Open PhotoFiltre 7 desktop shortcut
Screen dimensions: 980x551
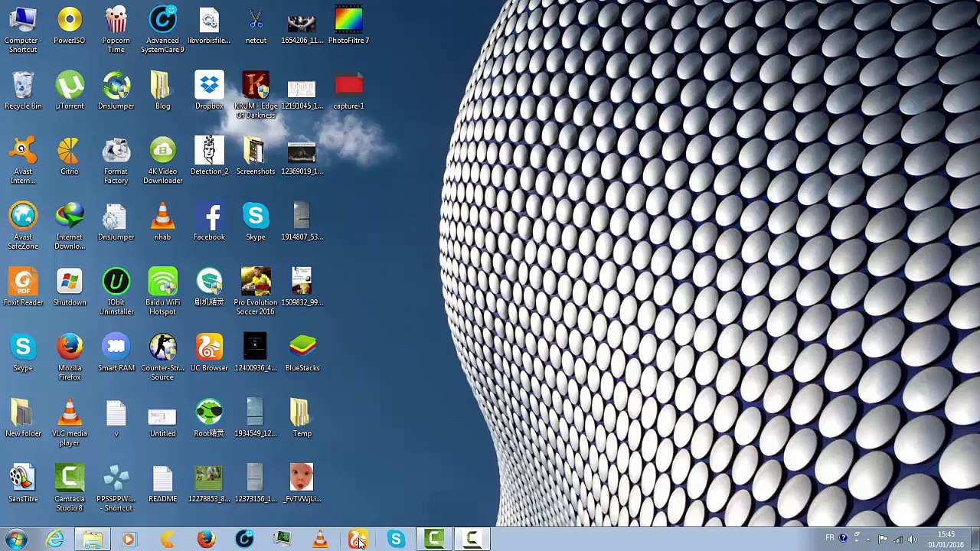(x=348, y=25)
